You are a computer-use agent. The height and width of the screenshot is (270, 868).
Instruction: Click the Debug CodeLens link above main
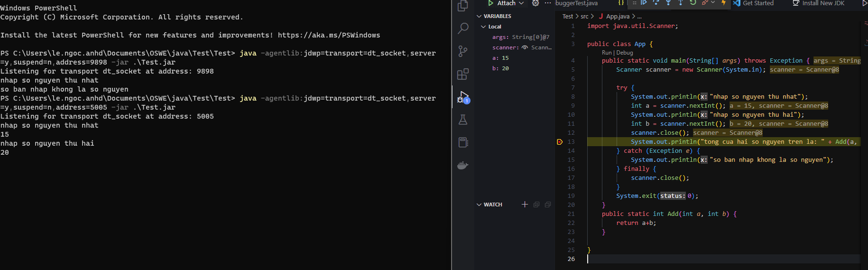click(x=625, y=53)
